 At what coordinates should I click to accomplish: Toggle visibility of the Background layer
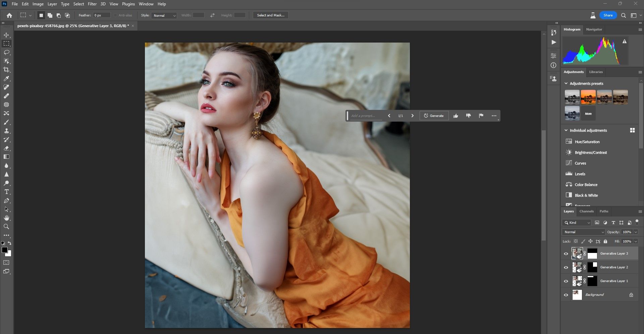pyautogui.click(x=566, y=295)
